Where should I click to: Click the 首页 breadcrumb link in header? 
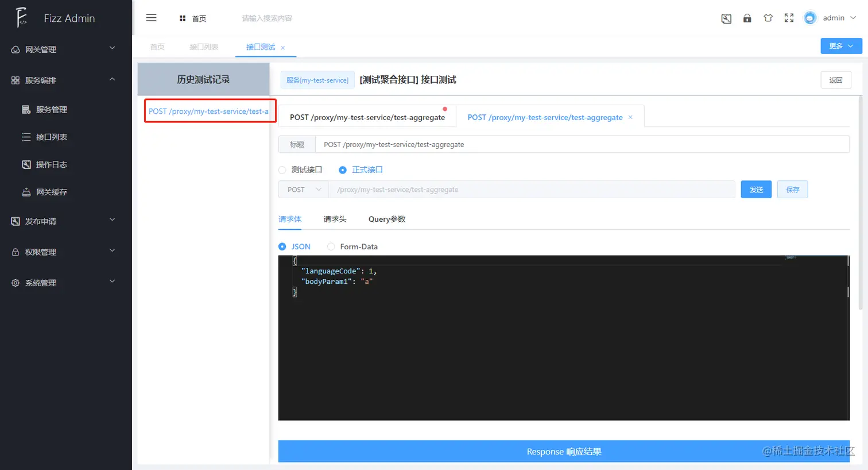(x=199, y=18)
